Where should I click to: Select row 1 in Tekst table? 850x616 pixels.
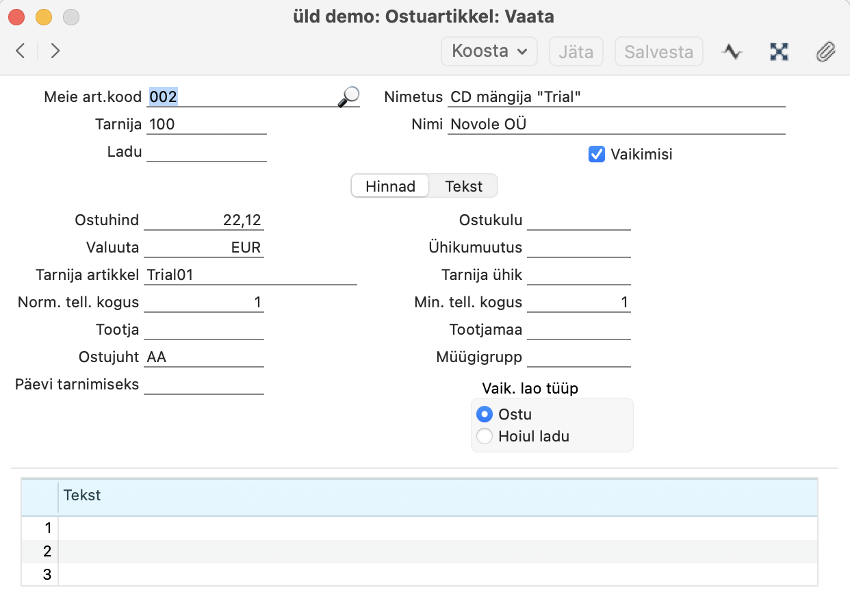pyautogui.click(x=438, y=528)
